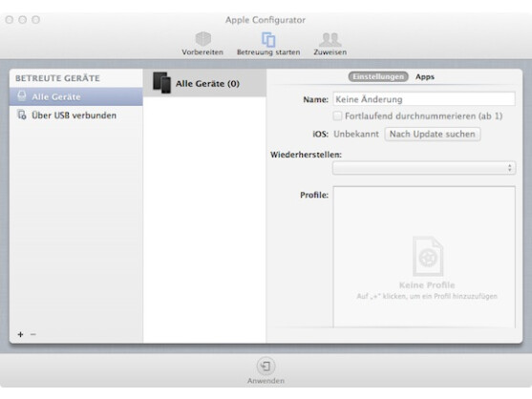Click the empty Profile list area
The height and width of the screenshot is (399, 532).
tap(424, 257)
